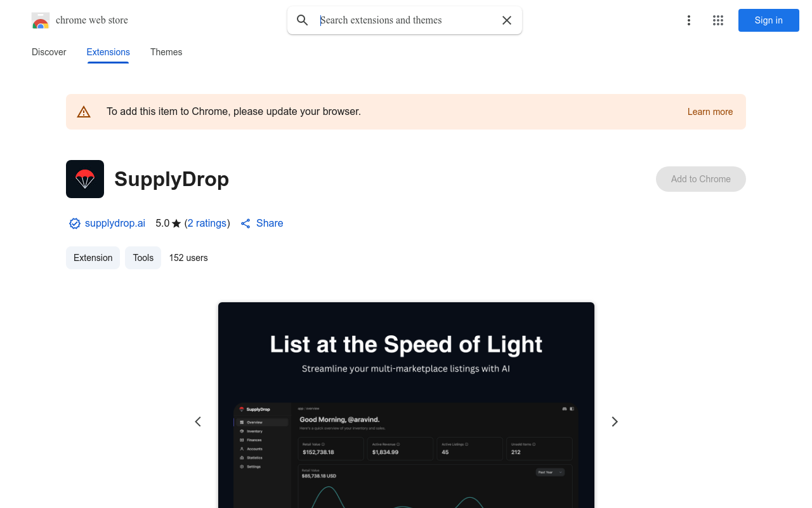
Task: Visit the supplydrop.ai publisher link
Action: 115,224
